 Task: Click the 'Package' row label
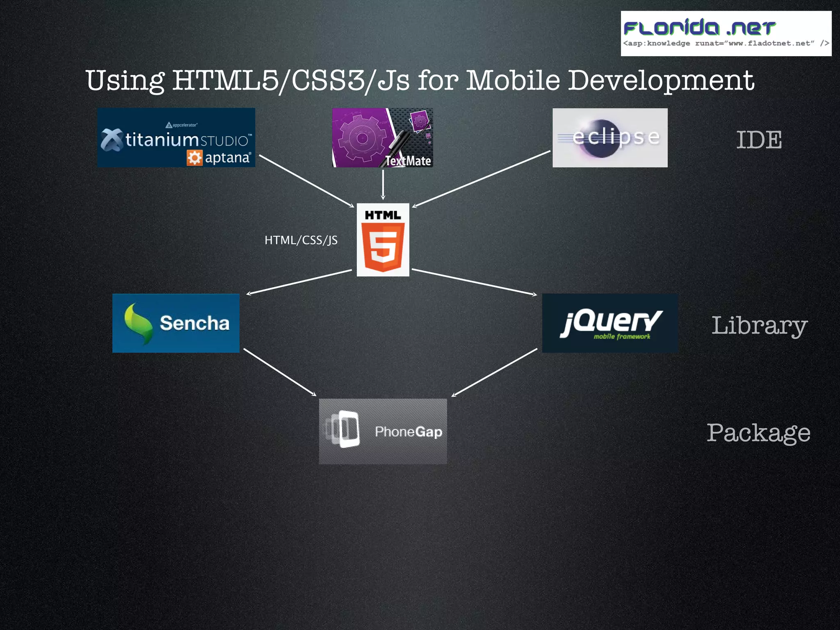[x=758, y=433]
